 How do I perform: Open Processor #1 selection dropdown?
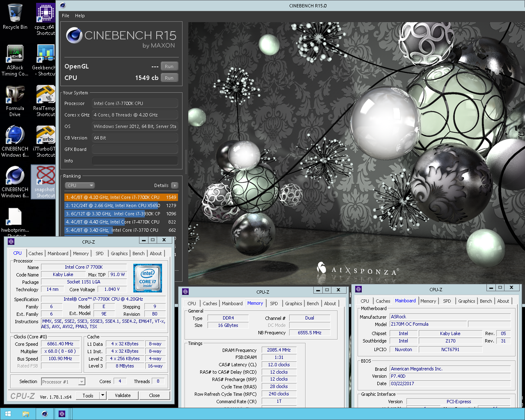click(x=63, y=382)
